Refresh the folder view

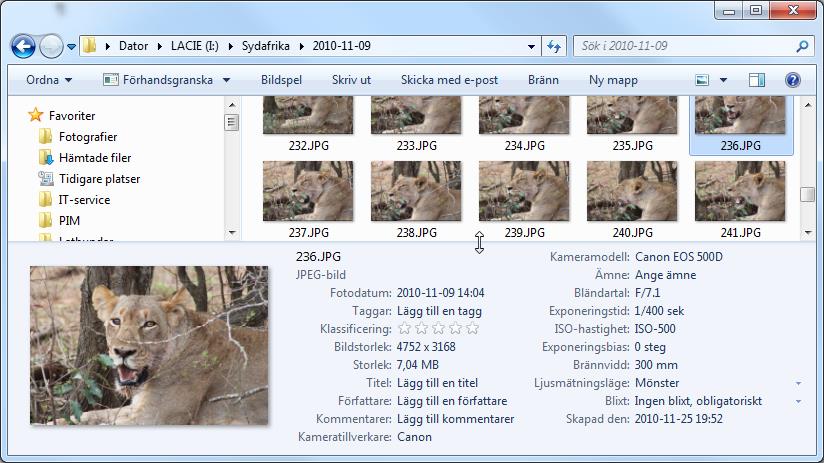554,46
